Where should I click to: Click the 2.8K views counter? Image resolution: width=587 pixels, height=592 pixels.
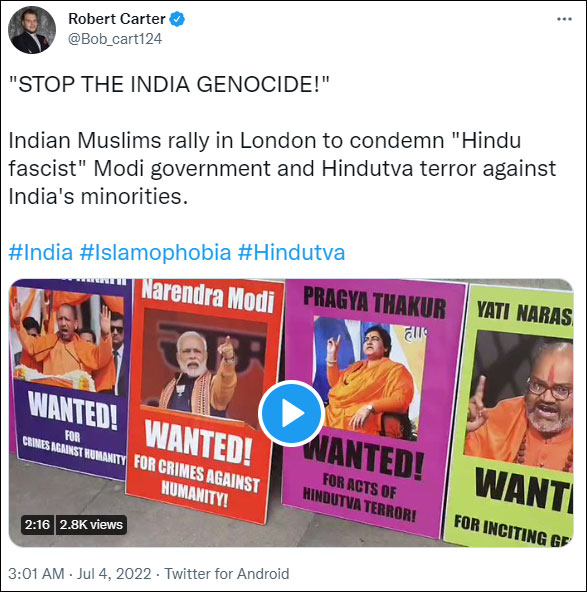click(x=91, y=524)
